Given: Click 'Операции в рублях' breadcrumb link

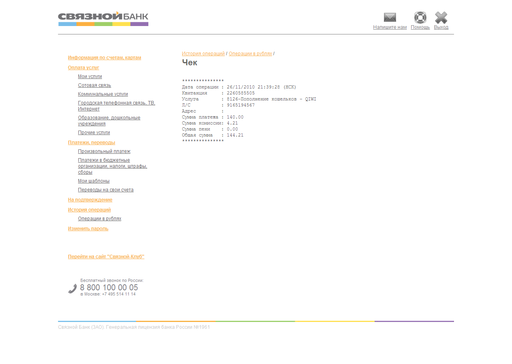Looking at the screenshot, I should click(x=250, y=54).
